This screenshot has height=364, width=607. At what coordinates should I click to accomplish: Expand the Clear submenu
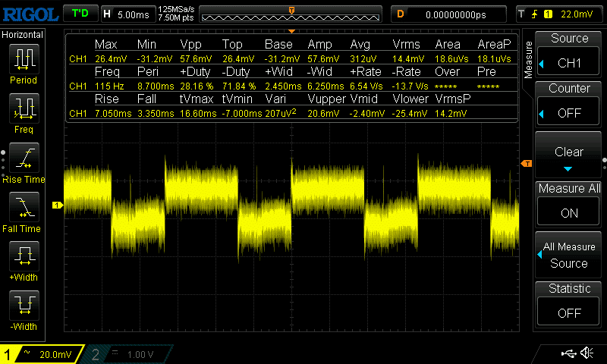click(569, 155)
